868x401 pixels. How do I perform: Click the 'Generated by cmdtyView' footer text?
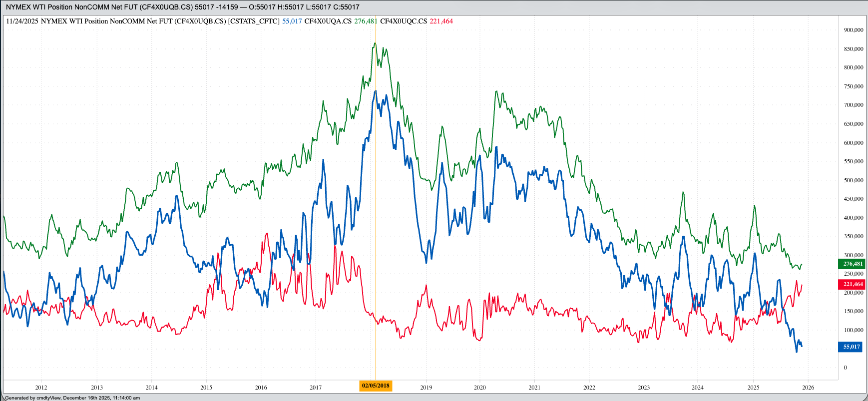[x=72, y=398]
